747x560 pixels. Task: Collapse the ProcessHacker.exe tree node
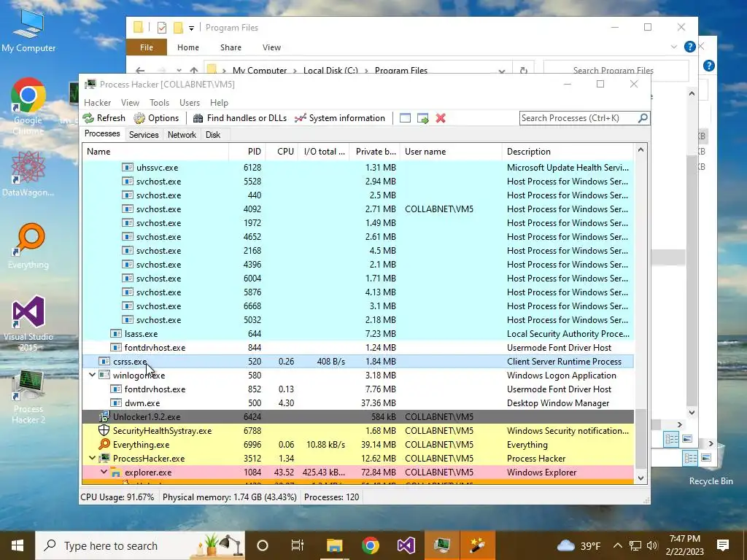coord(92,458)
